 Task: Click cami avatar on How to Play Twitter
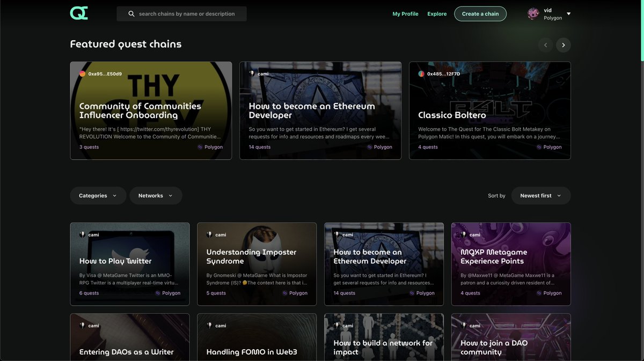click(x=83, y=234)
